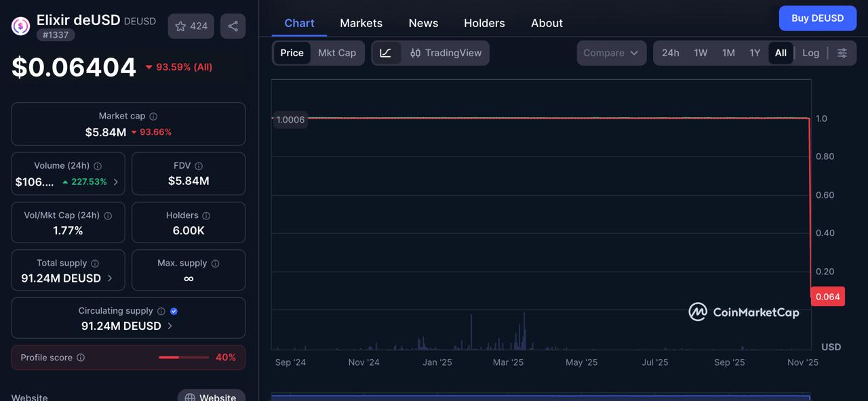The height and width of the screenshot is (401, 868).
Task: Open the Holders tab
Action: pyautogui.click(x=484, y=23)
